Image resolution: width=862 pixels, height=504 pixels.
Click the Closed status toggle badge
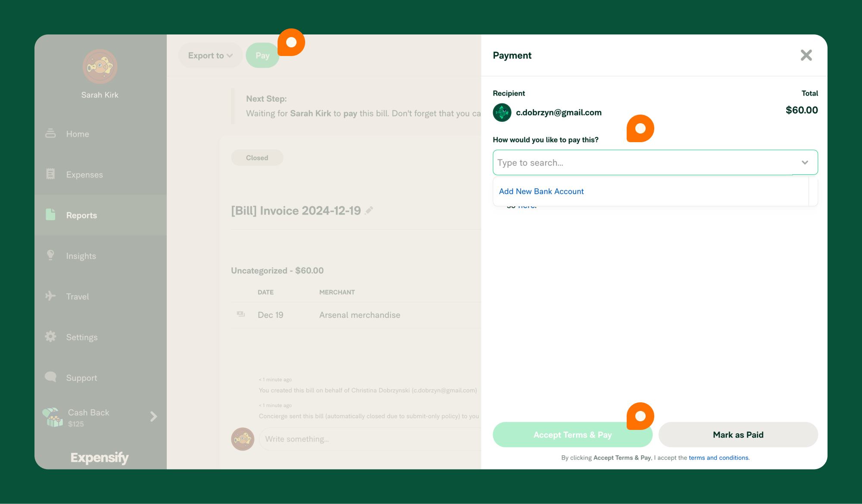click(257, 158)
